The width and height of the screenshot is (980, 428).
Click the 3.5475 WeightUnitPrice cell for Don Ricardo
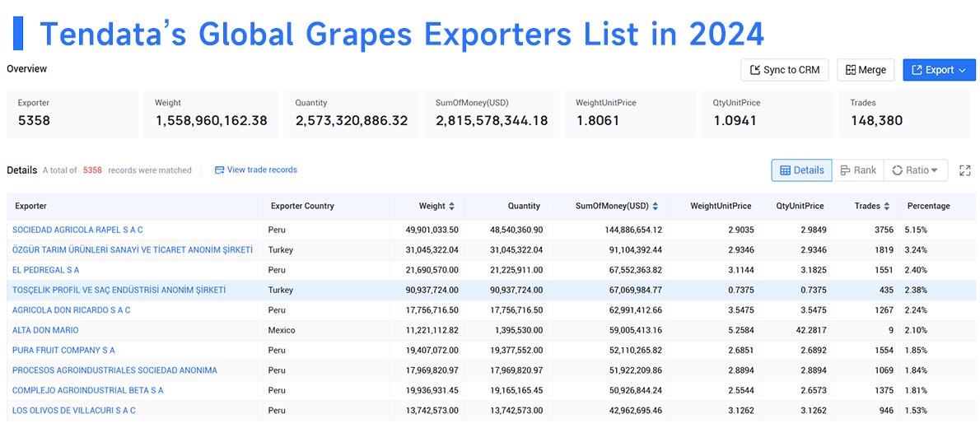pyautogui.click(x=740, y=310)
